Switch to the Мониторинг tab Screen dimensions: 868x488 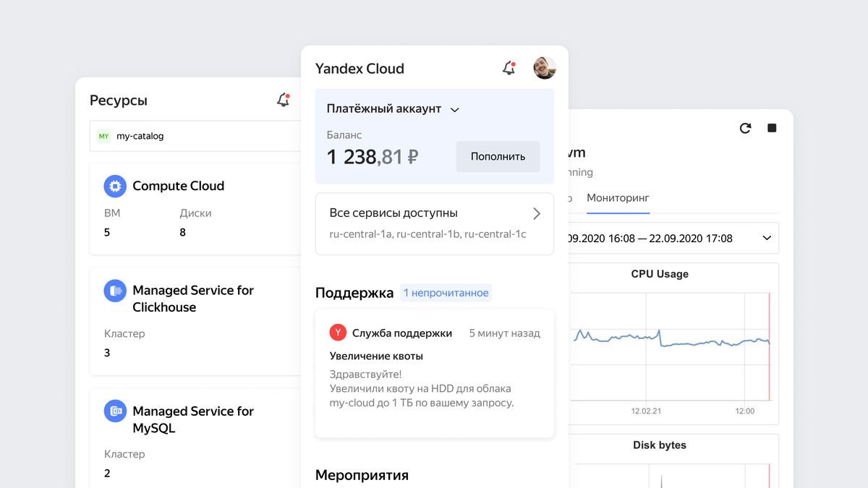point(618,197)
